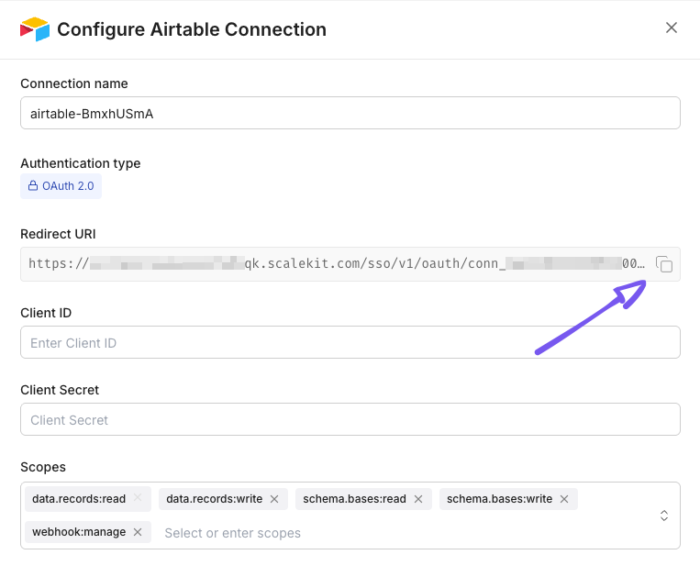Click the Configure Airtable Connection title
Viewport: 700px width, 588px height.
coord(192,29)
